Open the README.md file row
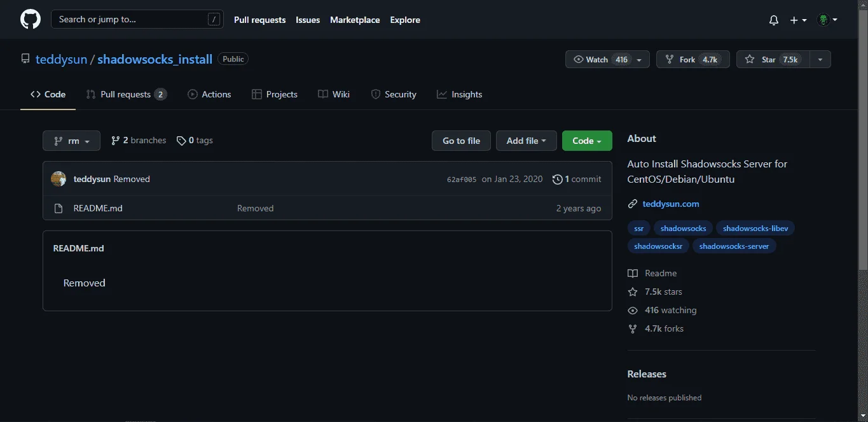 327,208
